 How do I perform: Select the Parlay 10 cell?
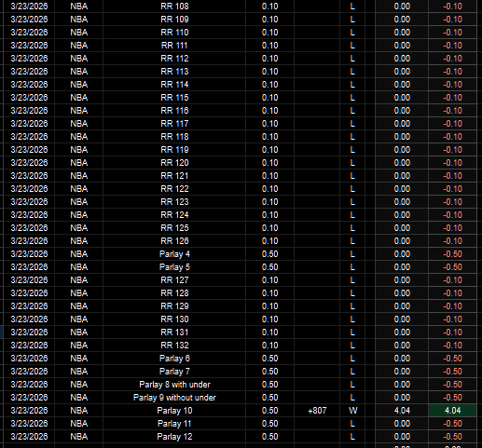coord(174,411)
